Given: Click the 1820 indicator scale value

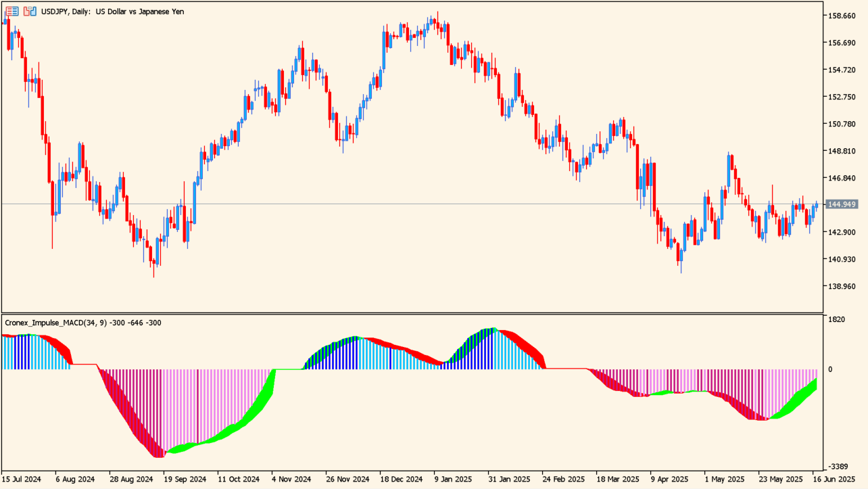Looking at the screenshot, I should pos(837,319).
